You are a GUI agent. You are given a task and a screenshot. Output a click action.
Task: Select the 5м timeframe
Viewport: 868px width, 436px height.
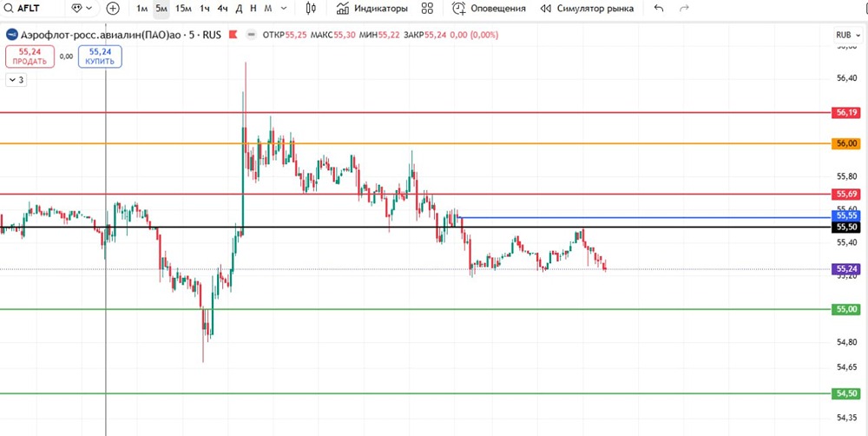161,9
